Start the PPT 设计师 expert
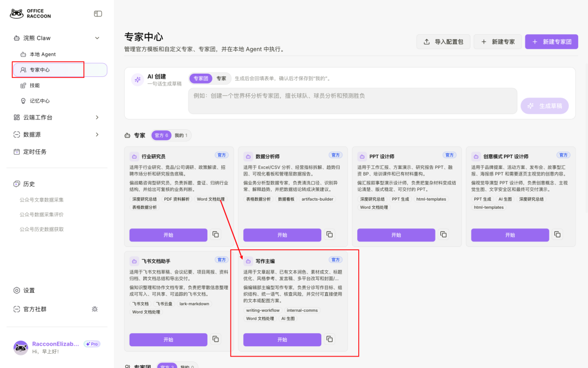Image resolution: width=588 pixels, height=368 pixels. pyautogui.click(x=396, y=234)
